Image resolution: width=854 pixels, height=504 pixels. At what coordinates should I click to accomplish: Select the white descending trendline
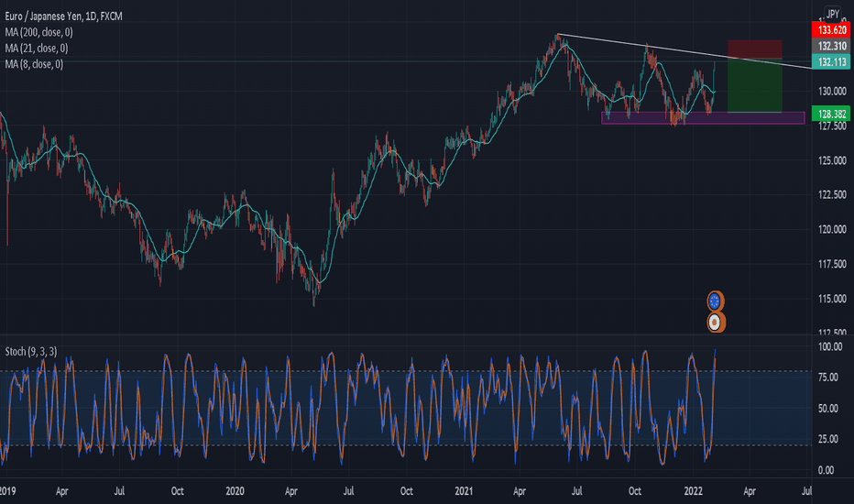click(684, 51)
